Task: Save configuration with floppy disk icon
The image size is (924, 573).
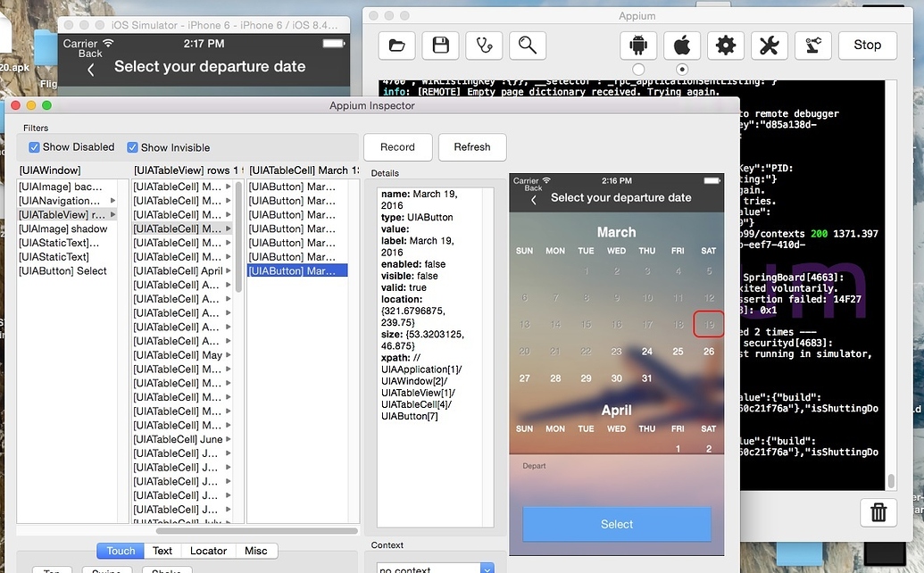Action: (x=440, y=46)
